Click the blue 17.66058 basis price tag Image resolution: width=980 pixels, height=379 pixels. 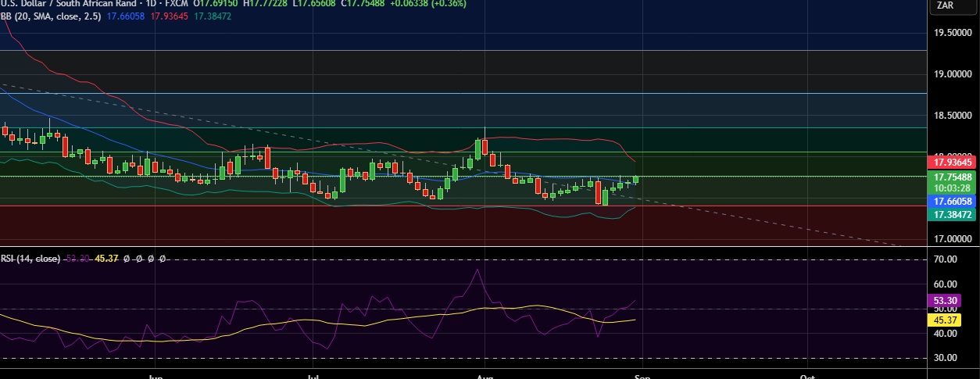(951, 201)
